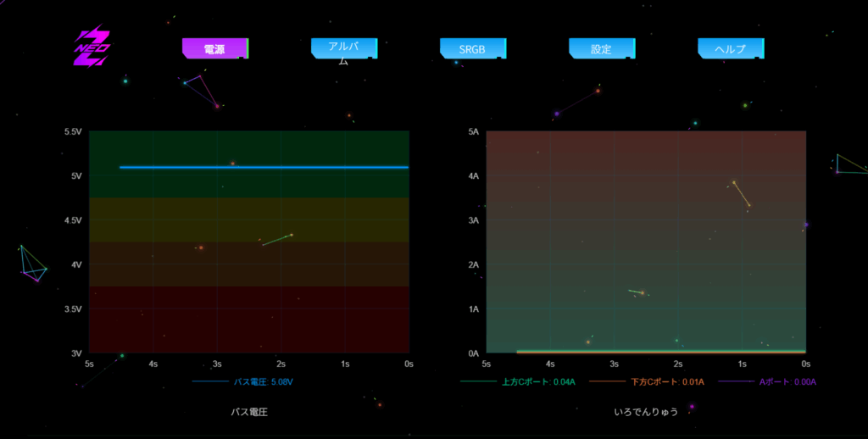Image resolution: width=868 pixels, height=439 pixels.
Task: Click the current trace line near 0A
Action: [x=661, y=351]
